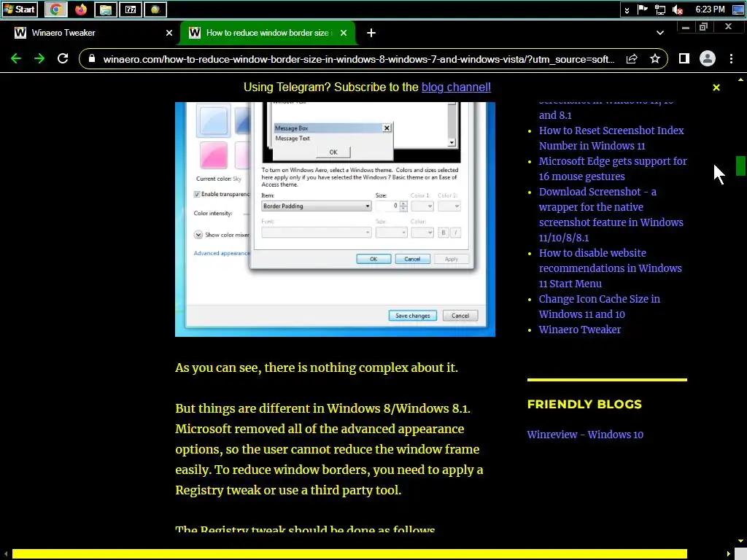Image resolution: width=747 pixels, height=560 pixels.
Task: Dismiss the Telegram banner
Action: click(x=716, y=87)
